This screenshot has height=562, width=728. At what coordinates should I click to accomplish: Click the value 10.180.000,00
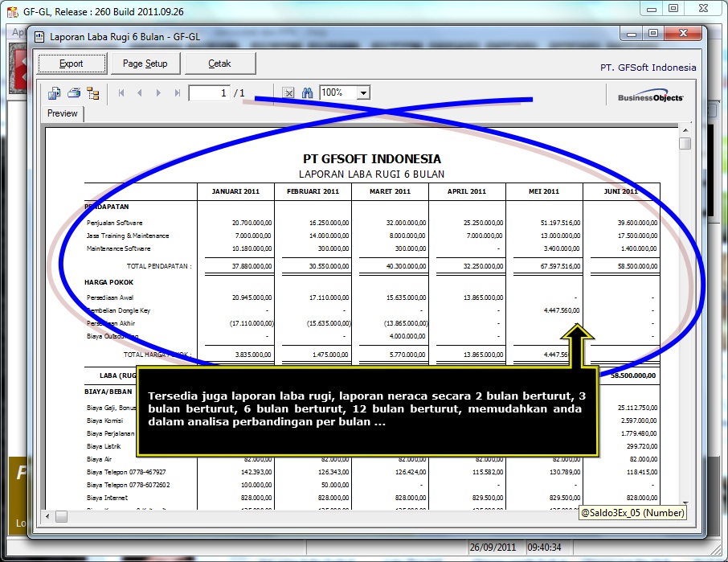pyautogui.click(x=252, y=249)
